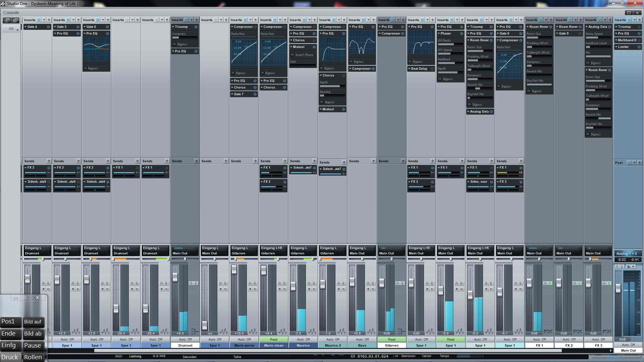Viewport: 644px width, 362px height.
Task: Solo the Main Out channel
Action: (x=622, y=266)
